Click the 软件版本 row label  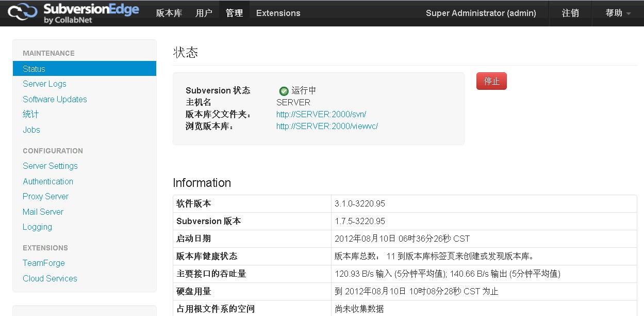click(193, 203)
